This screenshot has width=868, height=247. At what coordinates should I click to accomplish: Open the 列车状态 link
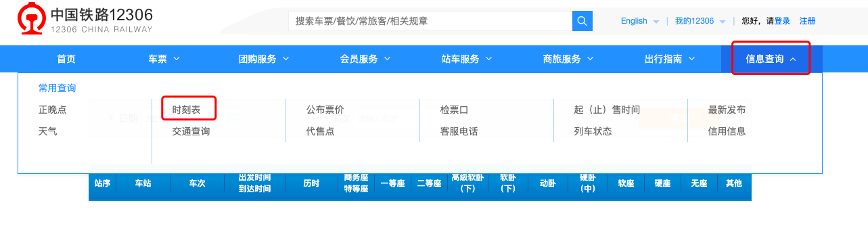pyautogui.click(x=593, y=131)
